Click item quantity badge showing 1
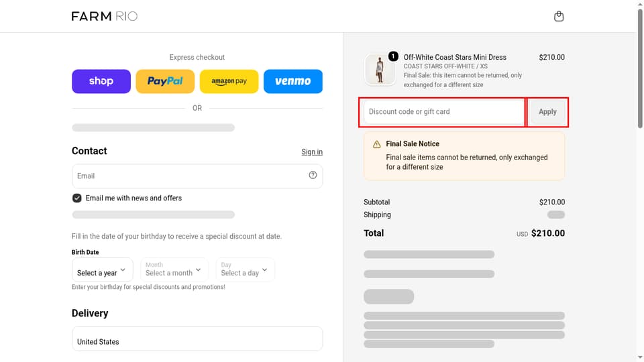Viewport: 644px width, 362px height. tap(393, 56)
